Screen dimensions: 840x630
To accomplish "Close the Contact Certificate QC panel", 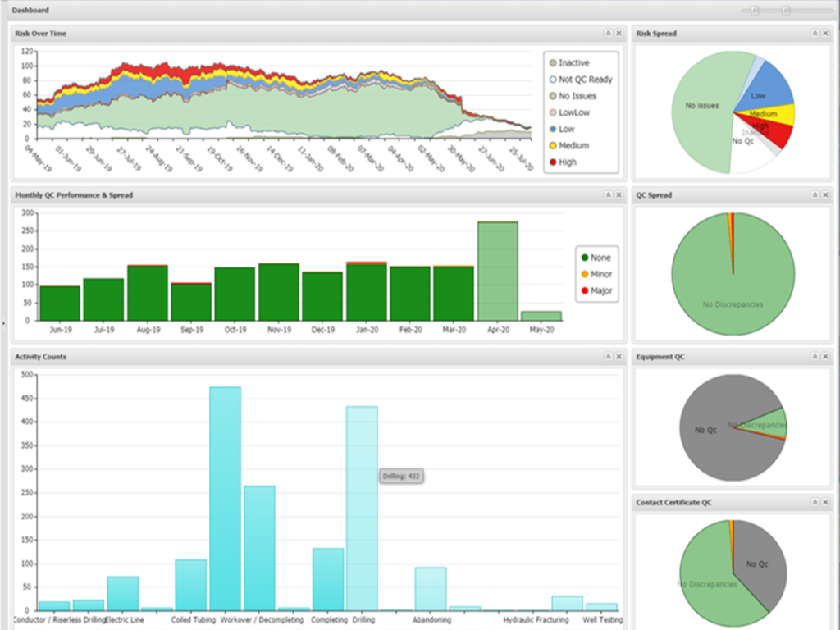I will click(x=825, y=500).
